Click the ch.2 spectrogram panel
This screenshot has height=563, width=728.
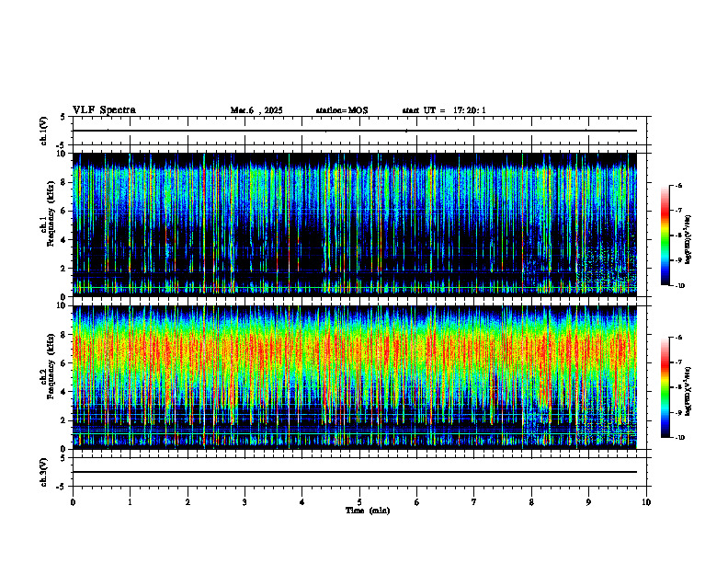[355, 377]
